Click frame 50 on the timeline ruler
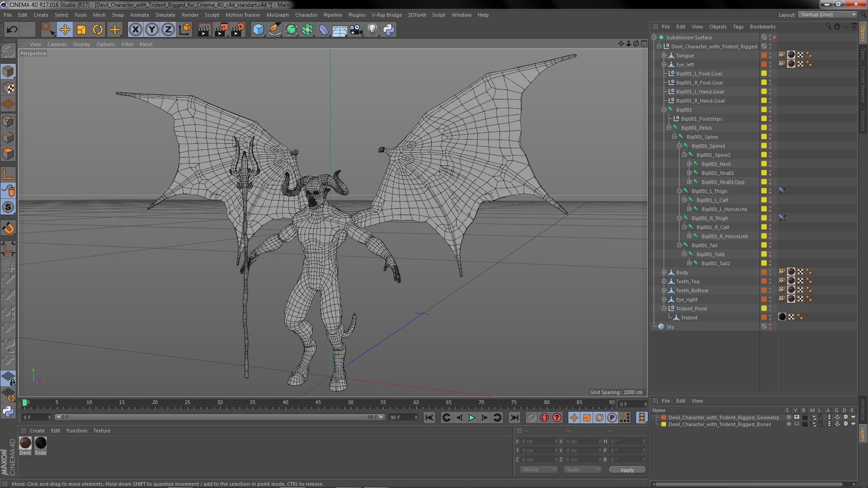868x488 pixels. pos(351,402)
